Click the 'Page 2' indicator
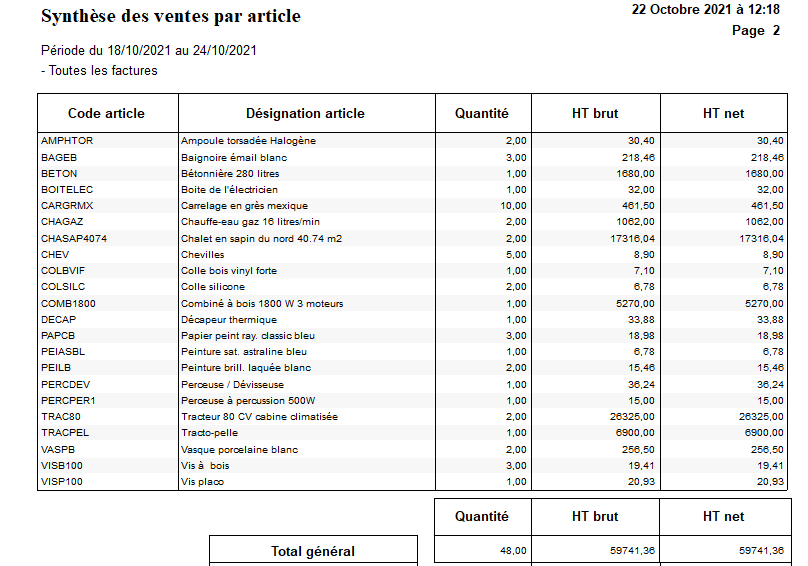The image size is (808, 566). click(755, 30)
